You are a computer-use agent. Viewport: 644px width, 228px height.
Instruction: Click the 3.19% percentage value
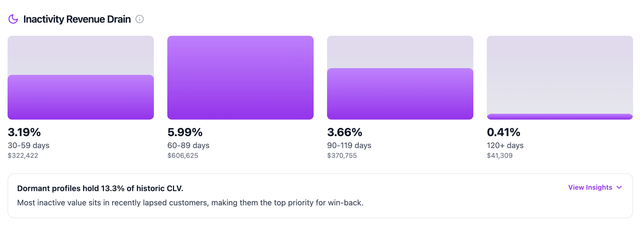(x=24, y=132)
